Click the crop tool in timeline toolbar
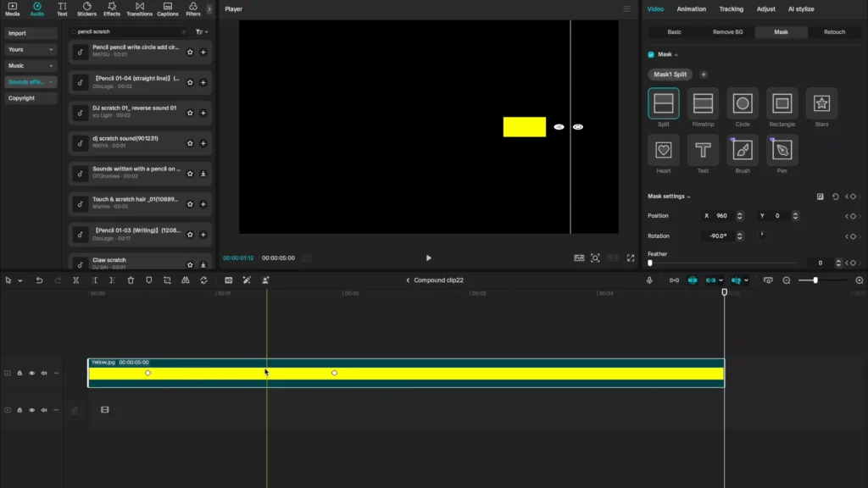Screen dimensions: 868x488 [167, 280]
